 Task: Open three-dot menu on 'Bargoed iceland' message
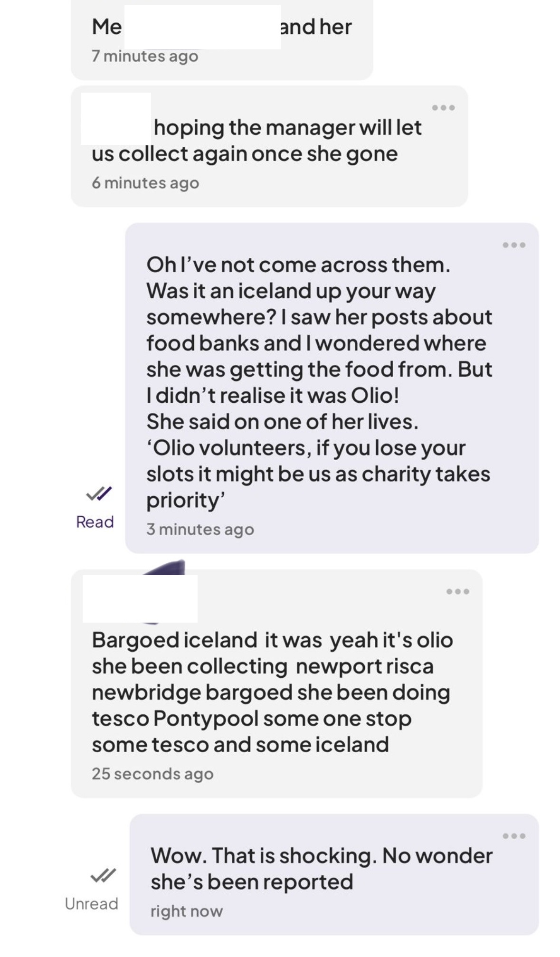tap(457, 591)
